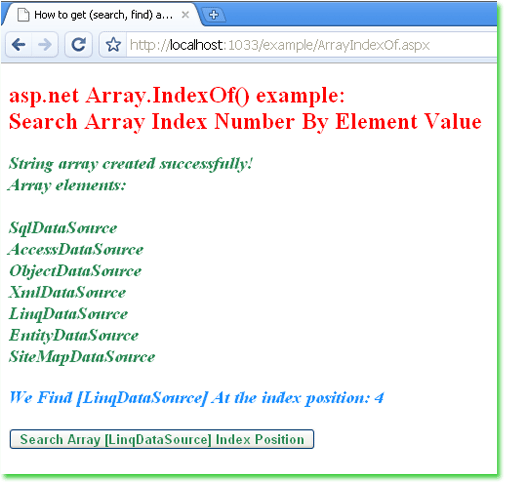Reload the page with the refresh icon
508x485 pixels.
click(x=79, y=44)
